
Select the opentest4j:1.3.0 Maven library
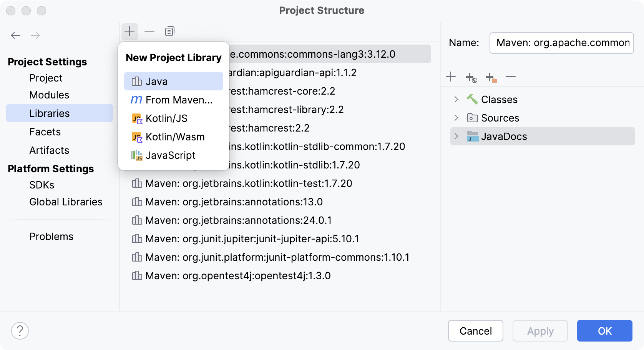tap(237, 275)
